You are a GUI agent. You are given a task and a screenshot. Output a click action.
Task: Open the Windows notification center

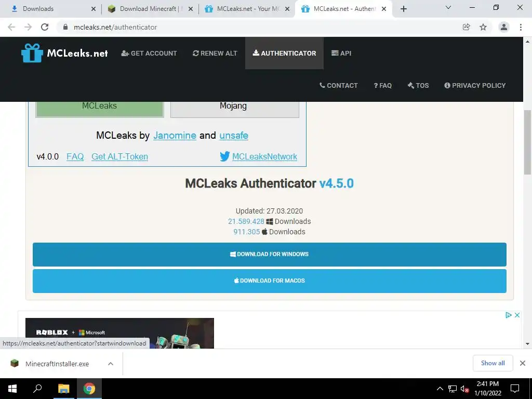[515, 389]
